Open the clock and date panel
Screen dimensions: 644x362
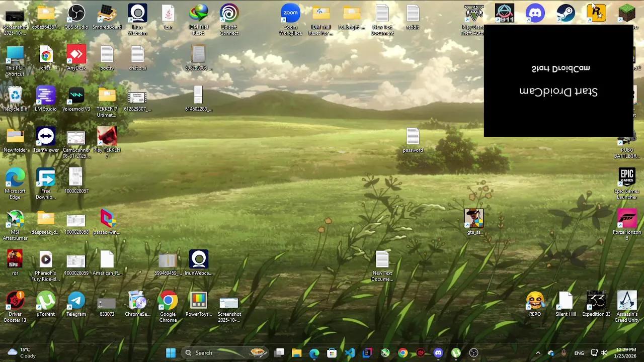[x=626, y=353]
